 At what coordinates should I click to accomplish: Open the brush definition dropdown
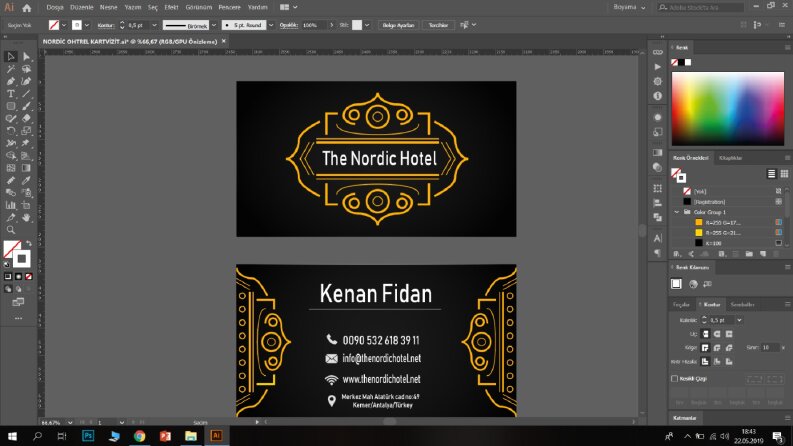pos(213,25)
